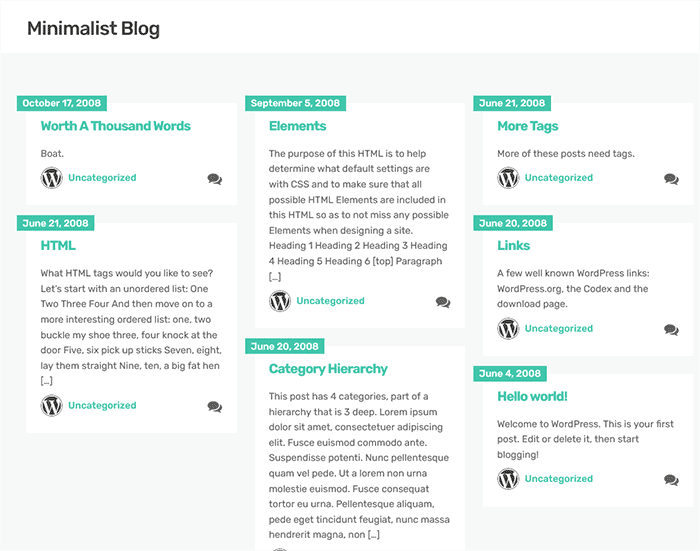This screenshot has height=551, width=700.
Task: Click WordPress author avatar on Elements post
Action: [280, 301]
